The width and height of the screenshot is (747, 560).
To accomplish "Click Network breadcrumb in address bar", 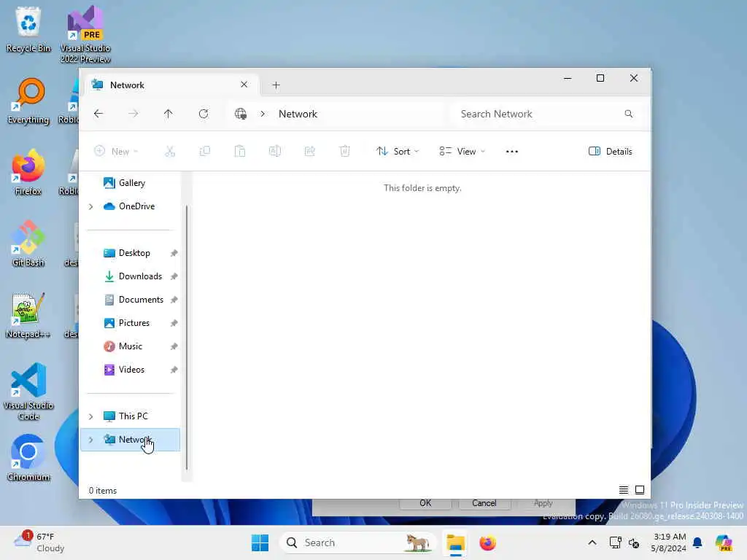I will [298, 114].
